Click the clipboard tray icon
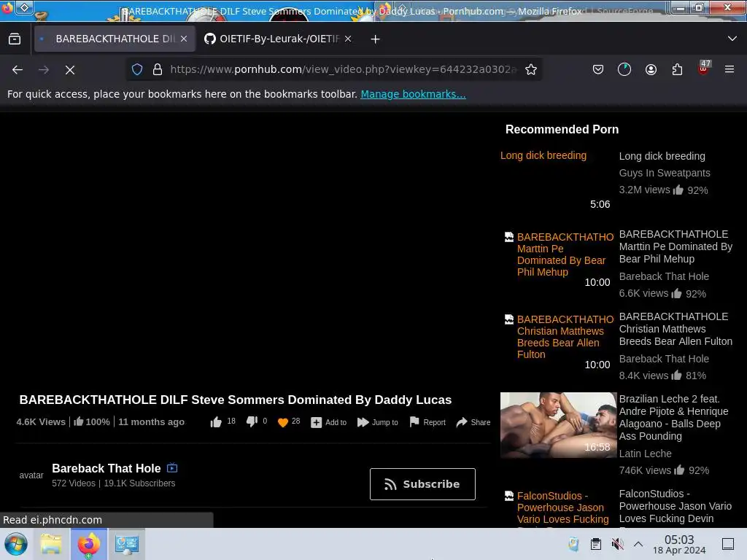Image resolution: width=747 pixels, height=560 pixels. click(x=595, y=544)
